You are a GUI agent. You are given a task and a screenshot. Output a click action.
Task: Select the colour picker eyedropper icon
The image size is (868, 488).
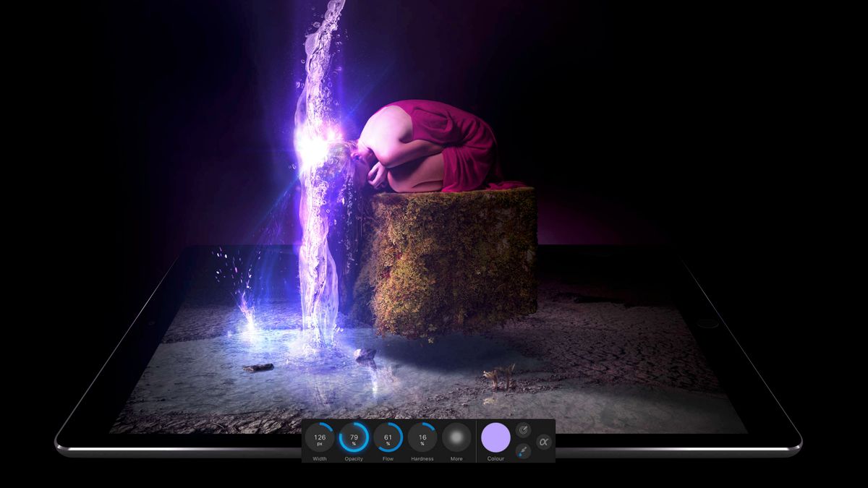[x=525, y=450]
